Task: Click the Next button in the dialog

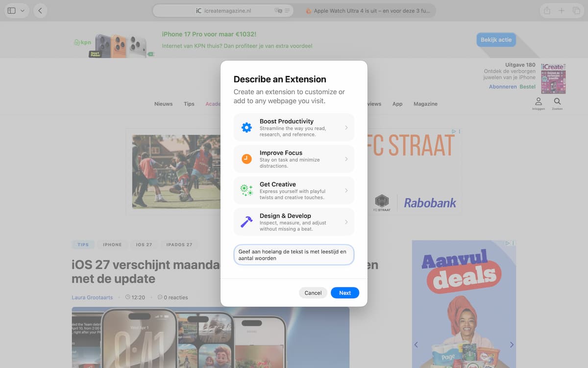Action: click(x=345, y=293)
